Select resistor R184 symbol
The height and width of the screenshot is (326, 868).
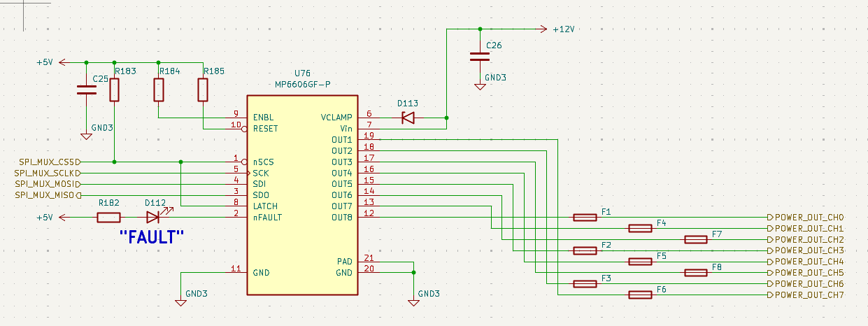(x=159, y=90)
